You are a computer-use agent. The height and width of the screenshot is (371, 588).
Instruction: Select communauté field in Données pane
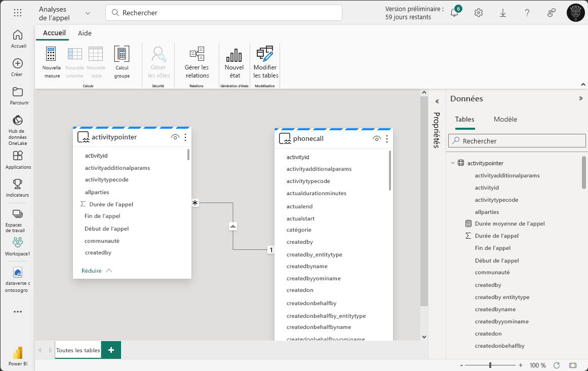point(492,272)
